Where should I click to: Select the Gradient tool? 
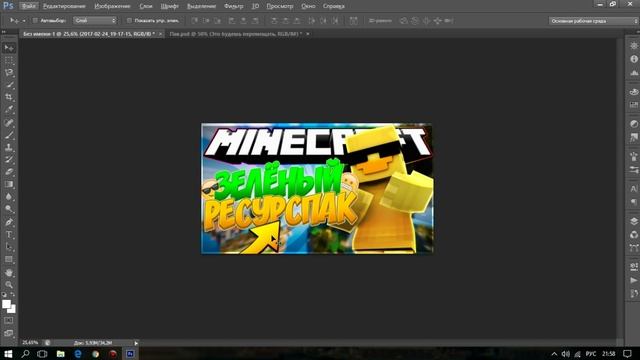(x=9, y=184)
